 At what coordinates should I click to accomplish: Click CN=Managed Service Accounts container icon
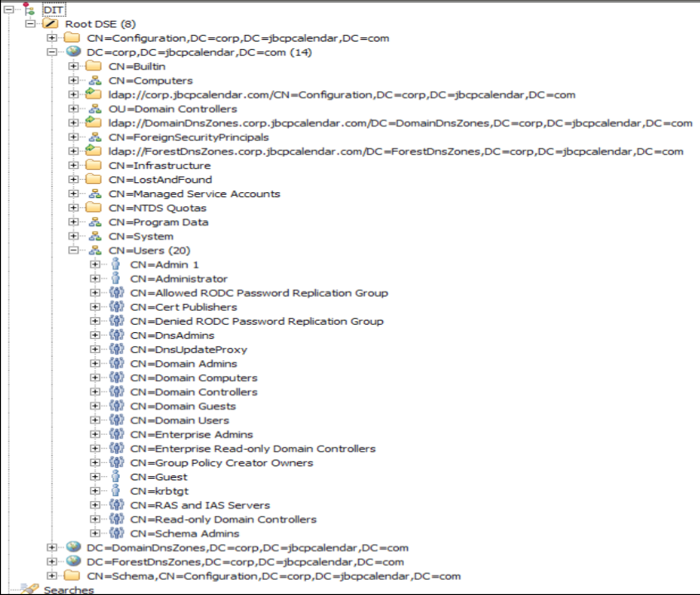95,193
